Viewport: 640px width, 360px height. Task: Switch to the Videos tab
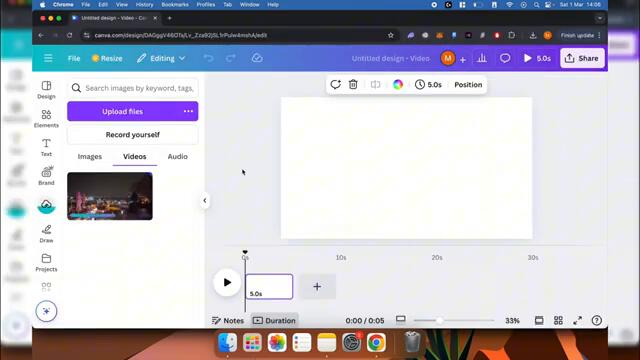point(135,156)
